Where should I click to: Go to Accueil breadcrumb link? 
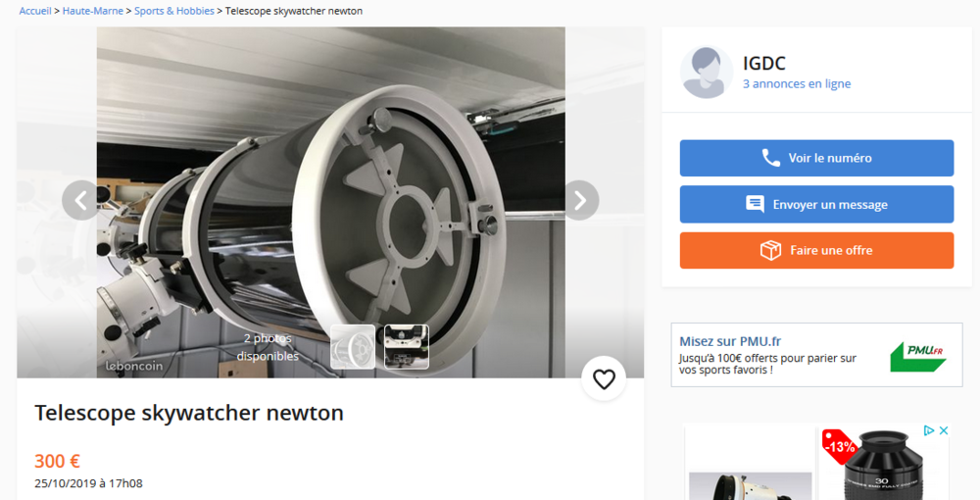(35, 11)
